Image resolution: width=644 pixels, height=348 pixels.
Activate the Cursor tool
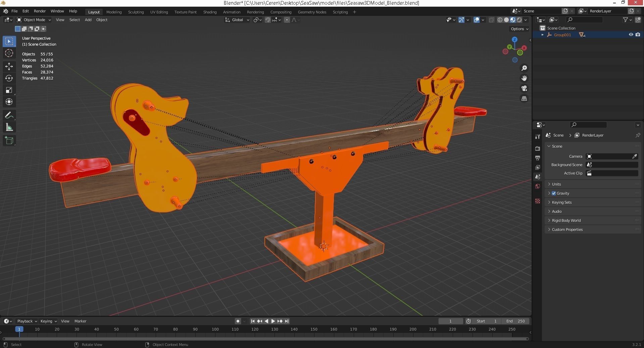[9, 53]
